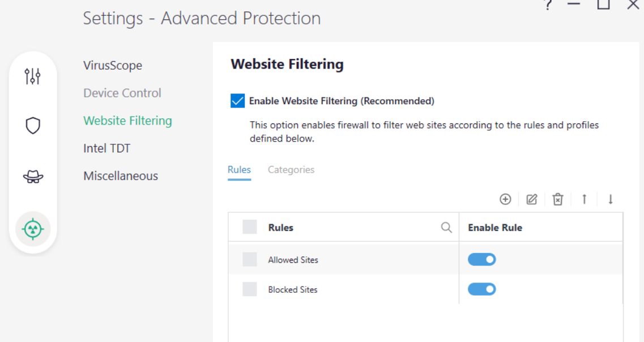Viewport: 644px width, 342px height.
Task: Disable the Allowed Sites rule toggle
Action: (x=482, y=259)
